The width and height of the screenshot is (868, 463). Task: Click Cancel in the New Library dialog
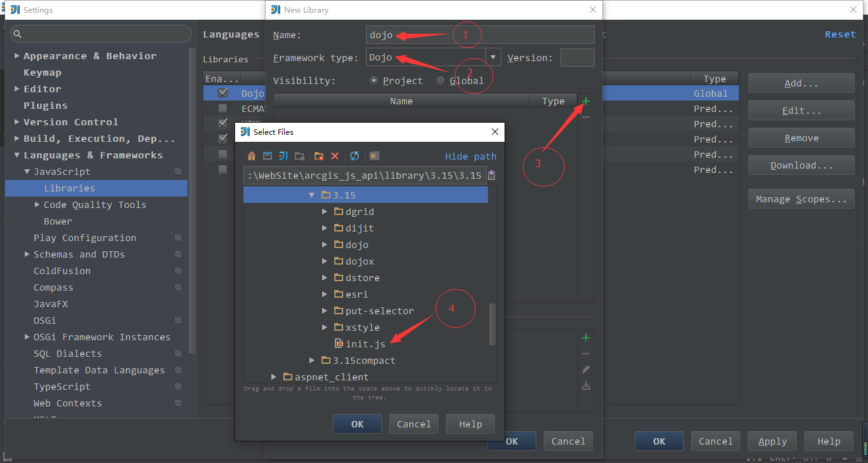568,441
